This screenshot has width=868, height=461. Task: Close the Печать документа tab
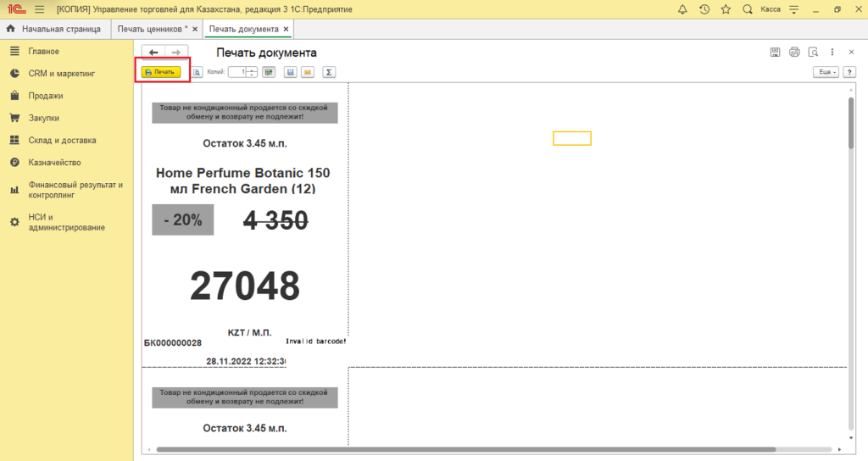[286, 29]
